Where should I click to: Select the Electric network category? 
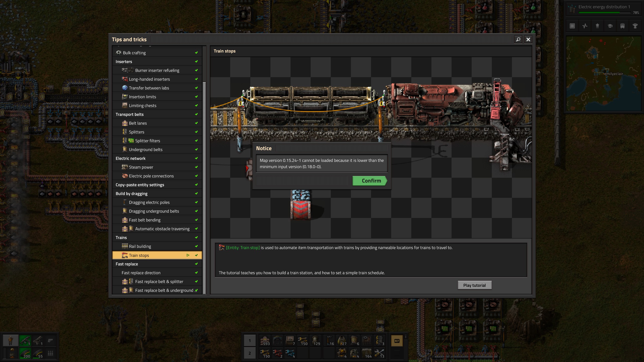pos(157,158)
